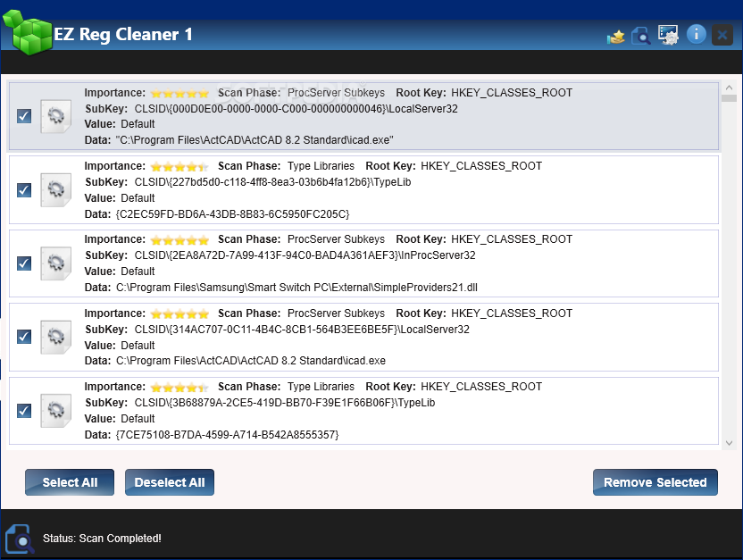743x560 pixels.
Task: Select data path SimpleProviders21.dll line
Action: [296, 288]
